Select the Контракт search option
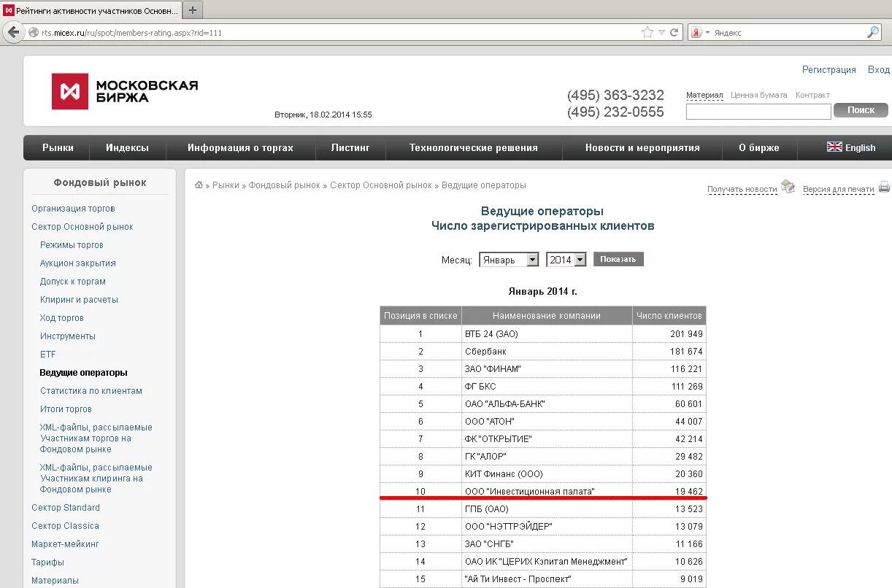The image size is (892, 588). (x=812, y=95)
